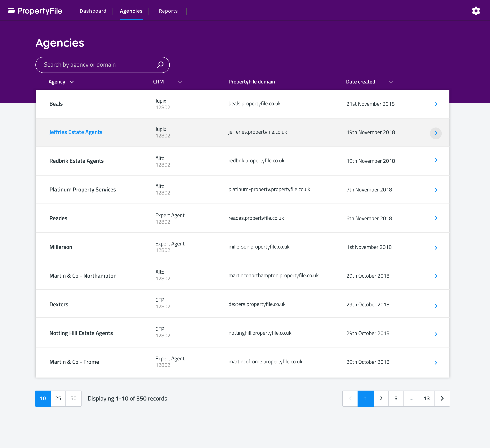The image size is (490, 448).
Task: Open the Jeffries Estate Agents link
Action: pos(76,132)
